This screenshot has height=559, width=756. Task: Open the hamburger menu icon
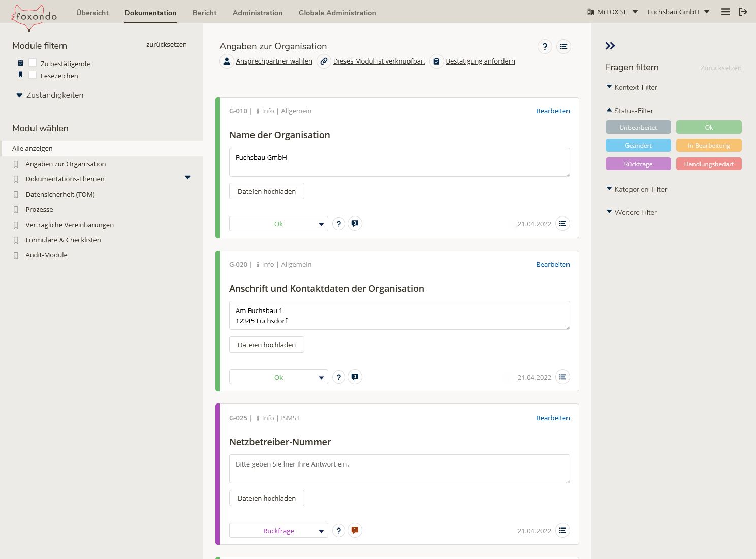pyautogui.click(x=726, y=12)
